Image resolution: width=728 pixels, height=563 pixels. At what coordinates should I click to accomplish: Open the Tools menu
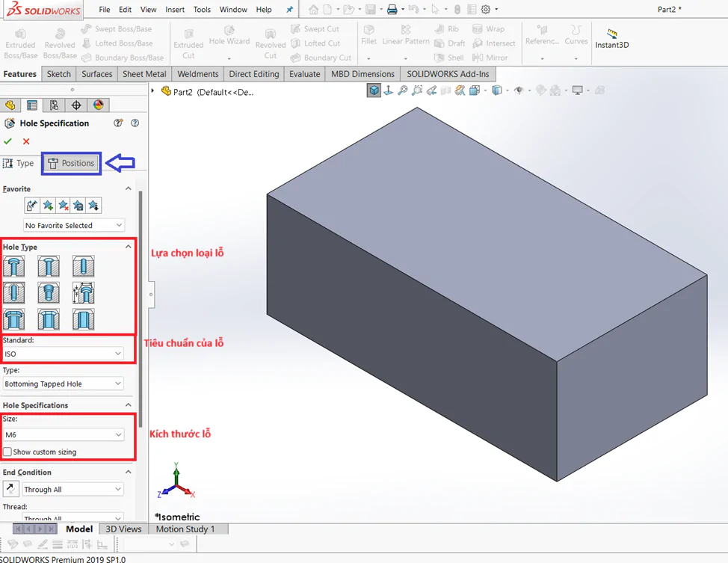202,9
